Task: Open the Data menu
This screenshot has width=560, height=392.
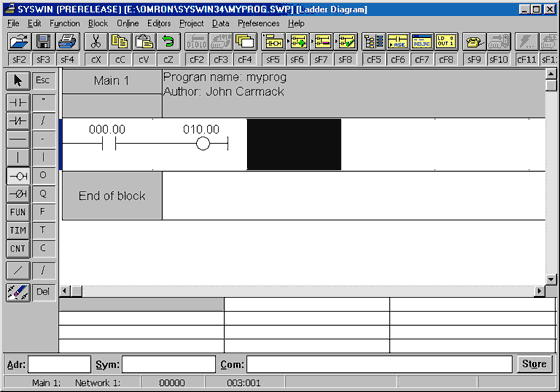Action: (x=220, y=24)
